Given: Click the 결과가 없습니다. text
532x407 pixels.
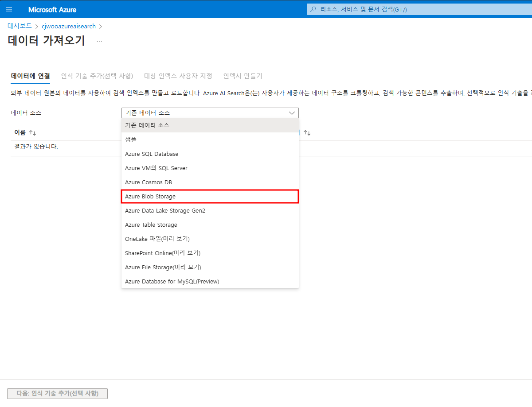Looking at the screenshot, I should [36, 147].
